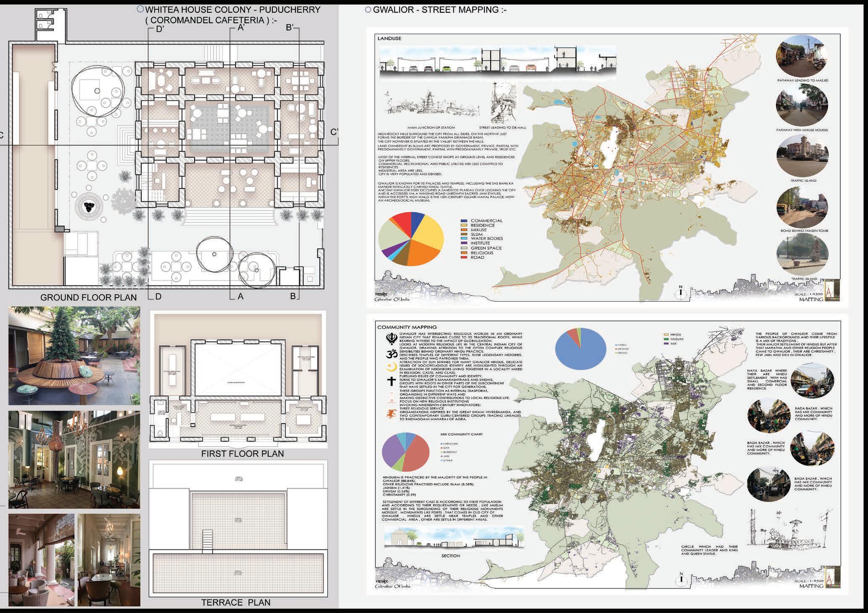This screenshot has height=613, width=868.
Task: Click the black Christian cross icon
Action: coord(391,381)
